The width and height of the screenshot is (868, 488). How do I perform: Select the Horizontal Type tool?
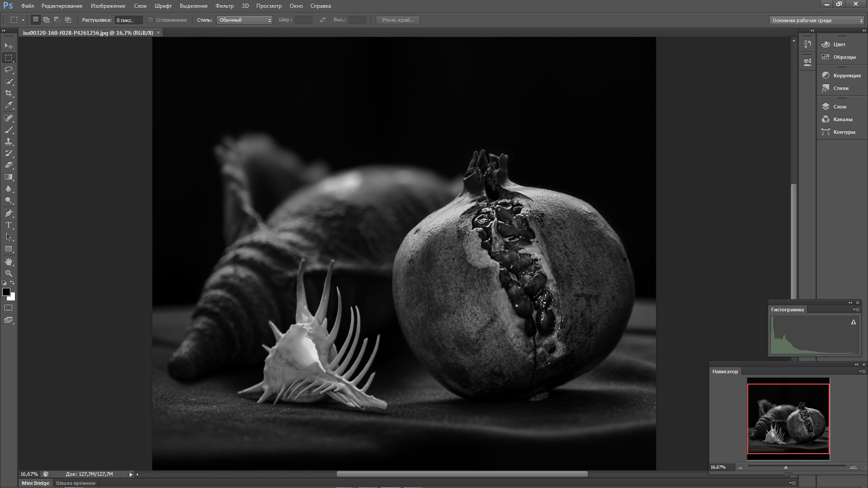tap(9, 225)
